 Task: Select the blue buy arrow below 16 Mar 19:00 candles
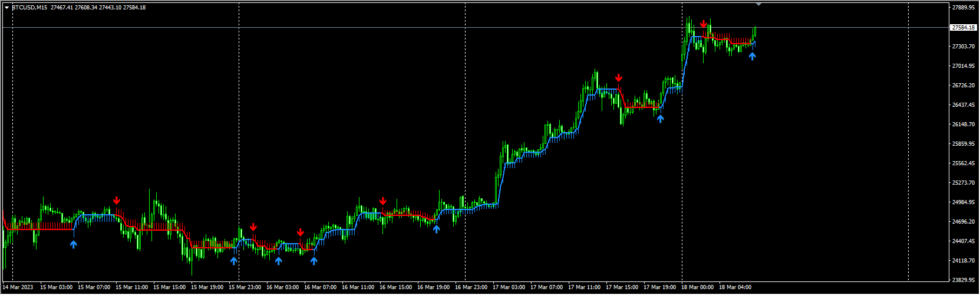[x=436, y=230]
